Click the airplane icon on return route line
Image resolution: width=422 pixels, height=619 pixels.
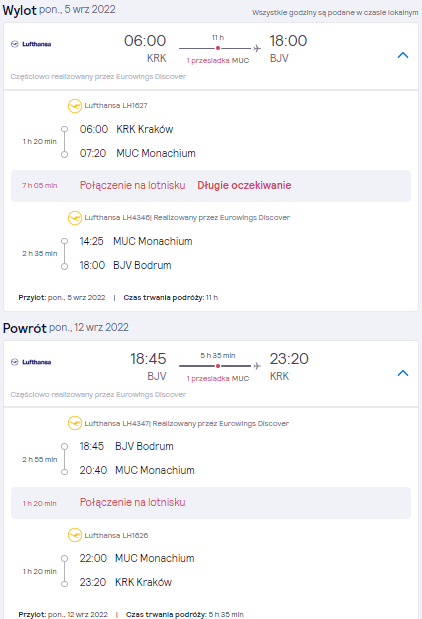257,366
